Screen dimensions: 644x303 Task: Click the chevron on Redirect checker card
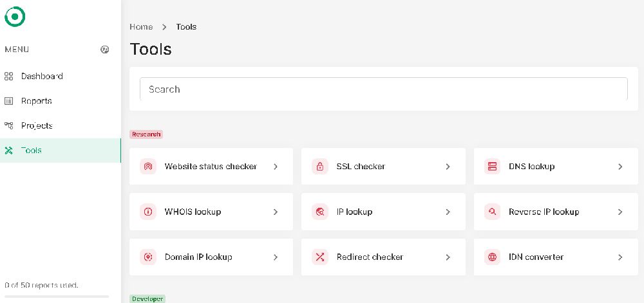(x=448, y=257)
